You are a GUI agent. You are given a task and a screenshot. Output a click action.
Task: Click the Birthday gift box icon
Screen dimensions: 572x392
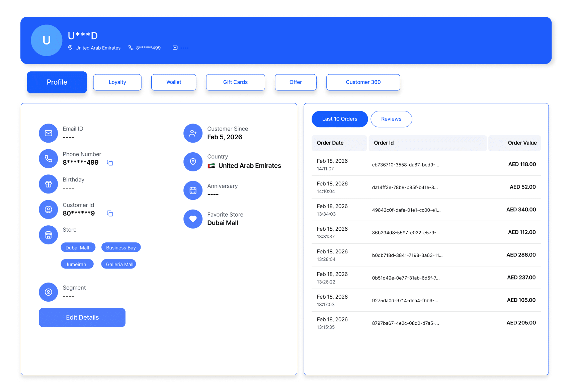point(48,184)
